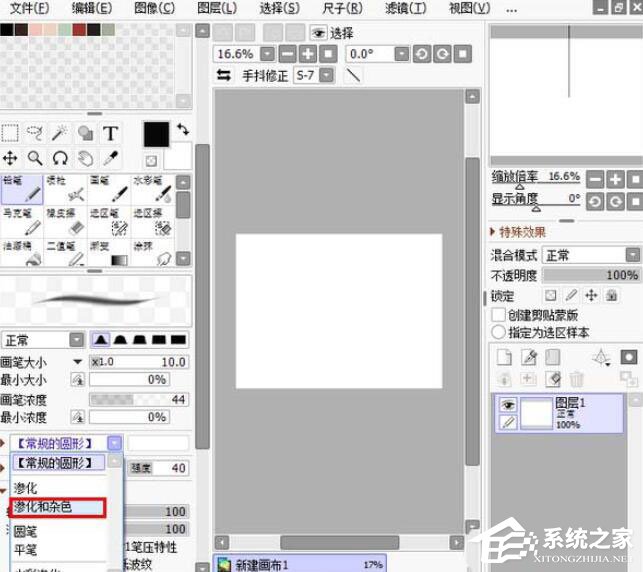Toggle lock movement icon beside 锁定
The width and height of the screenshot is (643, 572).
[x=591, y=295]
